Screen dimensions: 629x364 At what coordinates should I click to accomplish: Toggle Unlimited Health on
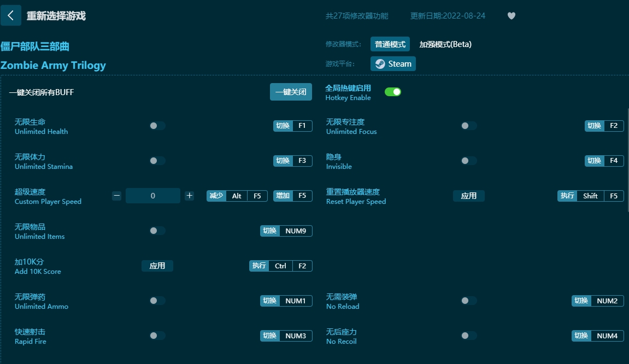pos(157,125)
